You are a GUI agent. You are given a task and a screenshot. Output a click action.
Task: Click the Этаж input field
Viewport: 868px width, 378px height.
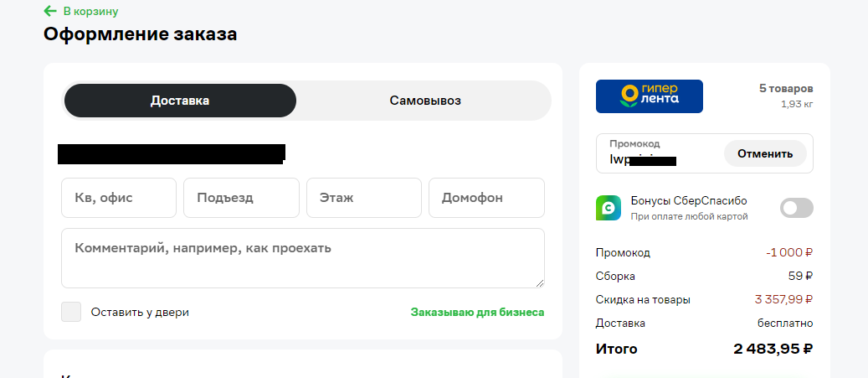tap(364, 198)
